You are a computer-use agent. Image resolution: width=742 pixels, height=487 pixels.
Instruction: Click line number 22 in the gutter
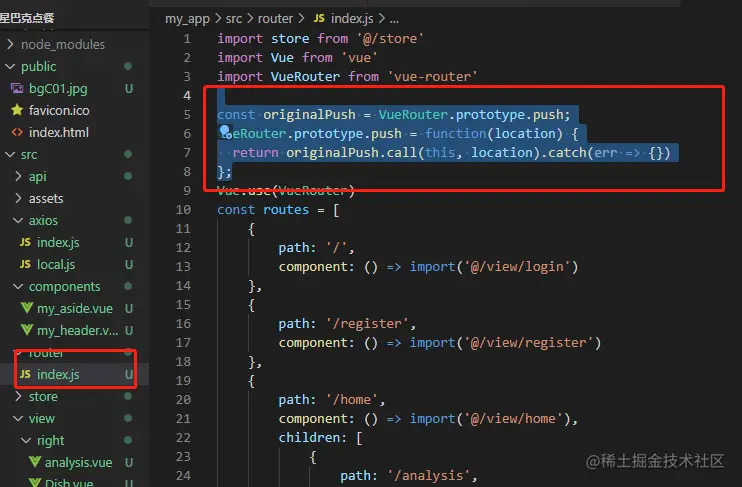click(183, 438)
